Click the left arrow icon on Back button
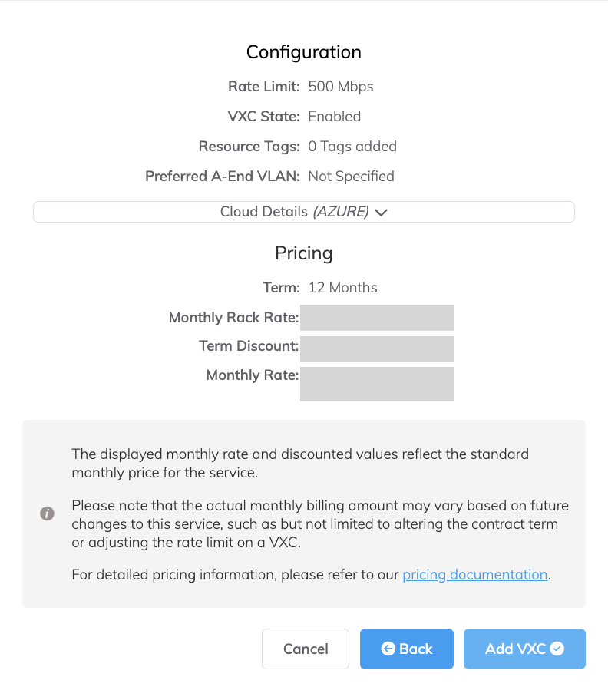Image resolution: width=608 pixels, height=700 pixels. pos(388,649)
